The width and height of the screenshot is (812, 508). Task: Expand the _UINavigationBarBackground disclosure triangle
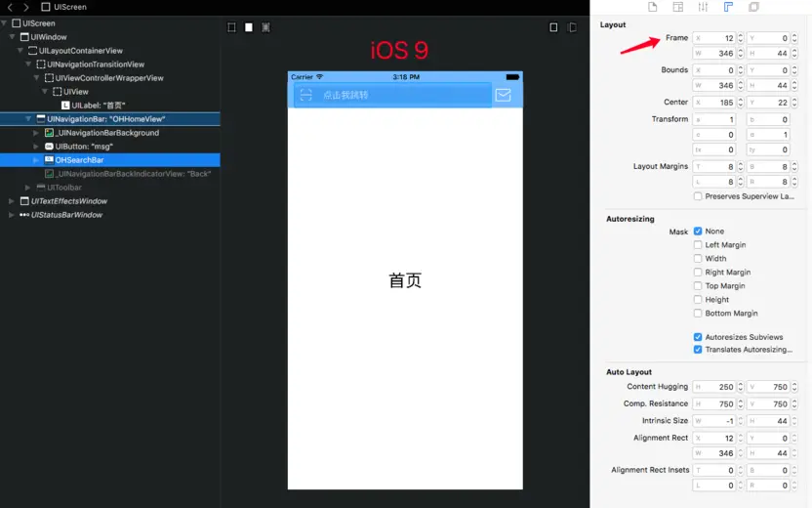tap(36, 133)
